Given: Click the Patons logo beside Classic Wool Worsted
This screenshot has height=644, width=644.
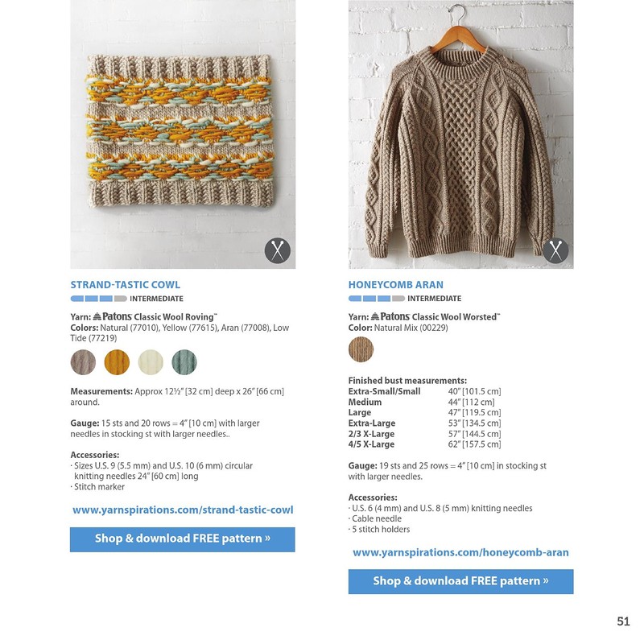Looking at the screenshot, I should point(390,316).
